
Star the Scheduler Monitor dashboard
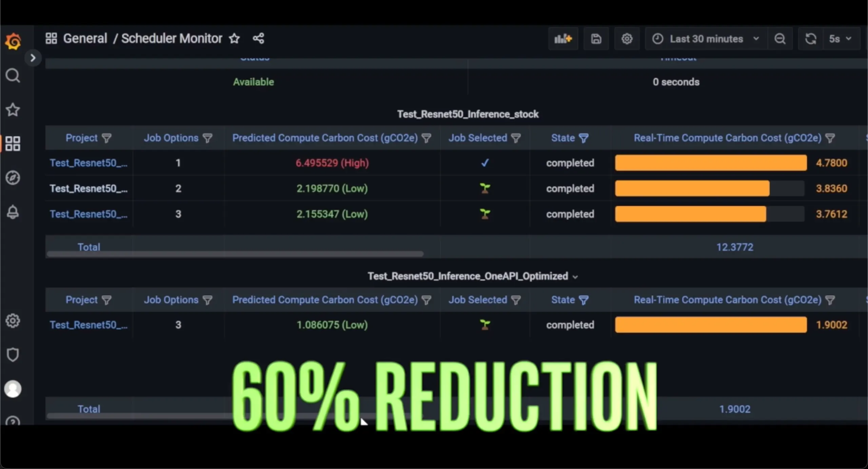[x=234, y=38]
